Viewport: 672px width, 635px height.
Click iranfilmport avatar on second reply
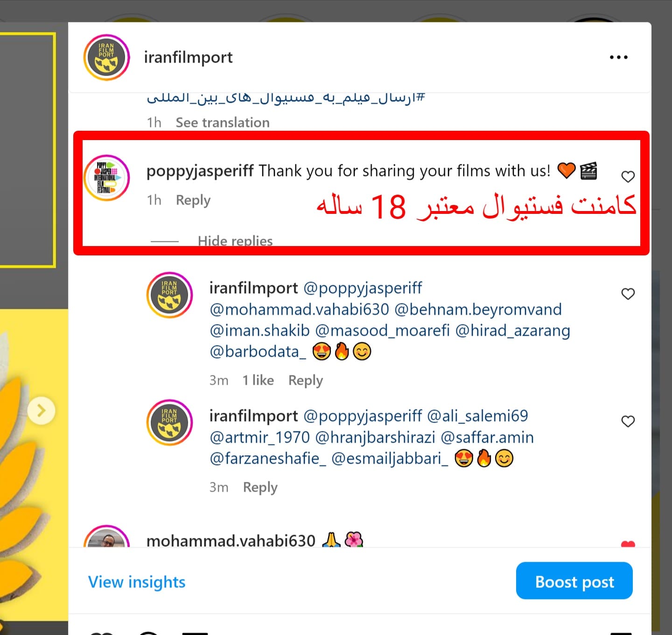(169, 423)
